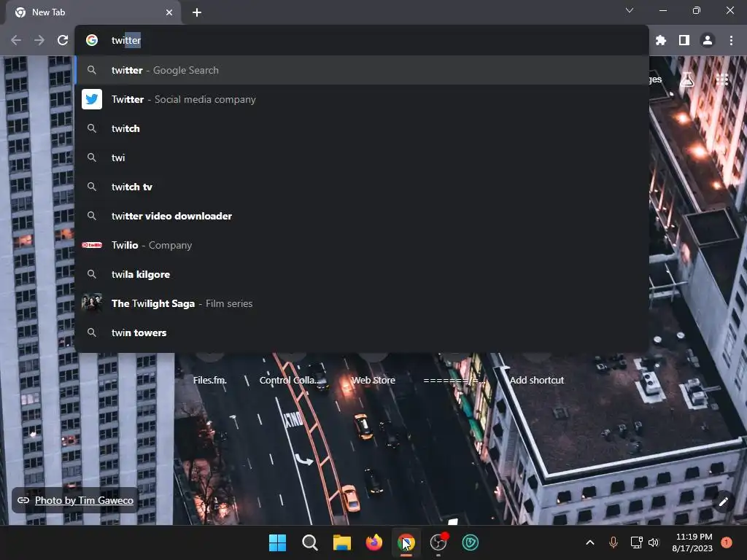Reload the page using the refresh icon

coord(63,41)
